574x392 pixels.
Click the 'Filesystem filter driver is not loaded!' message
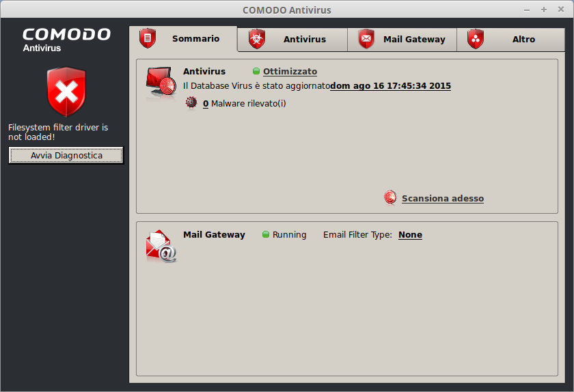(x=58, y=132)
